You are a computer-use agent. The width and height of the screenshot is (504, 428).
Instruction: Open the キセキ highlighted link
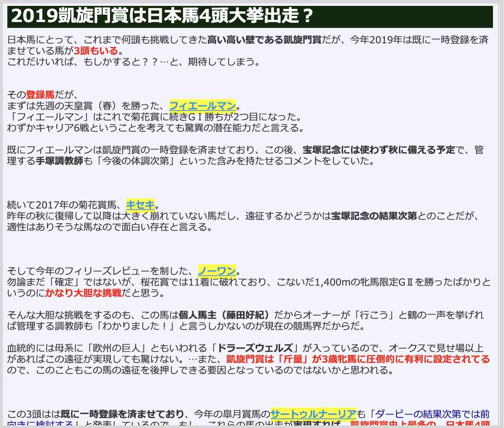140,204
